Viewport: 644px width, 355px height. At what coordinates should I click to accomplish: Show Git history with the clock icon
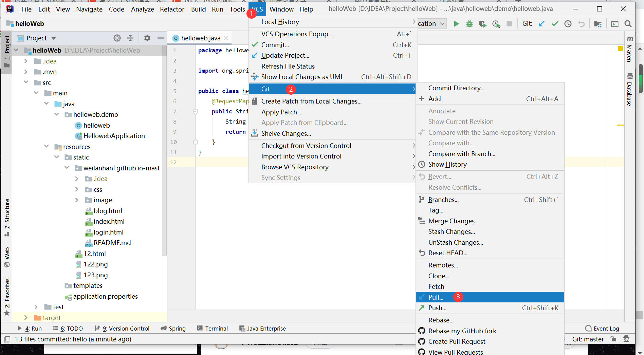point(568,24)
